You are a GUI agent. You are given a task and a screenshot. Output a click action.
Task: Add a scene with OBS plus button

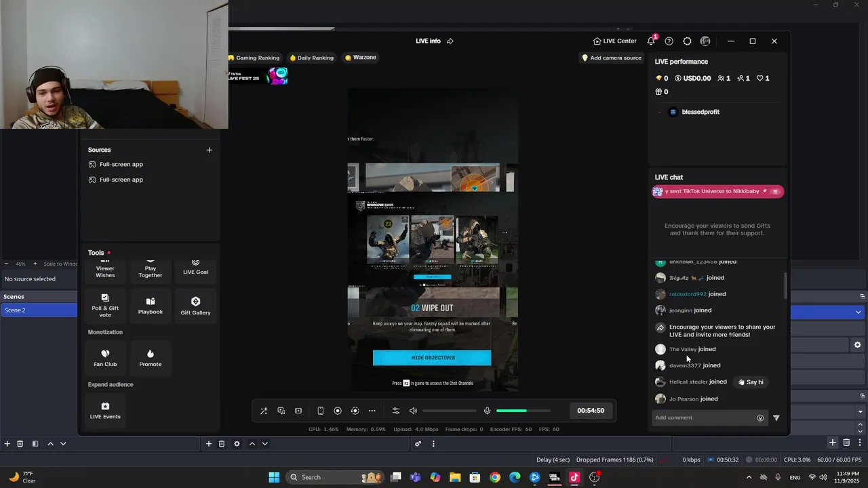pos(7,444)
